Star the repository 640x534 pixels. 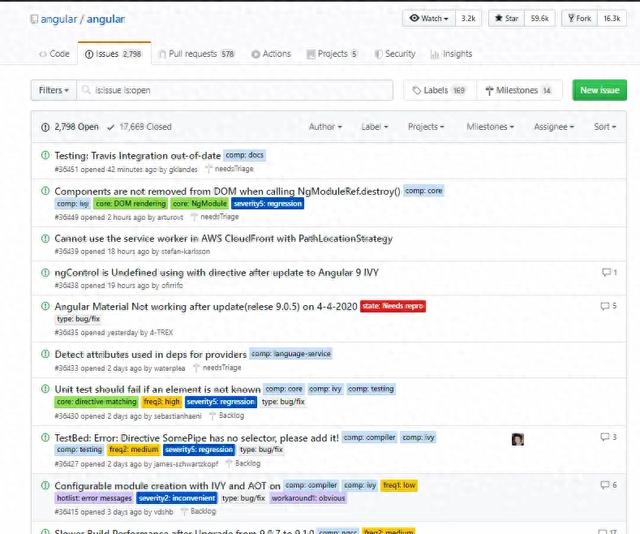tap(506, 18)
